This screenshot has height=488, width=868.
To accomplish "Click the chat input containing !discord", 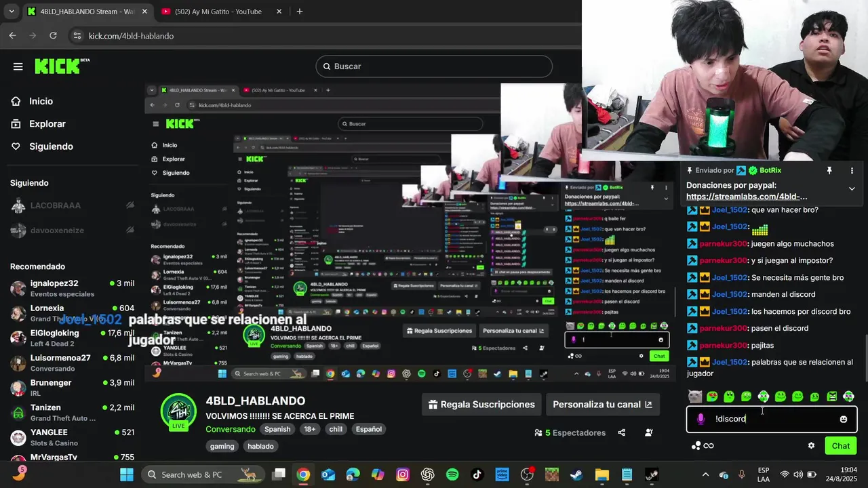I will point(772,419).
